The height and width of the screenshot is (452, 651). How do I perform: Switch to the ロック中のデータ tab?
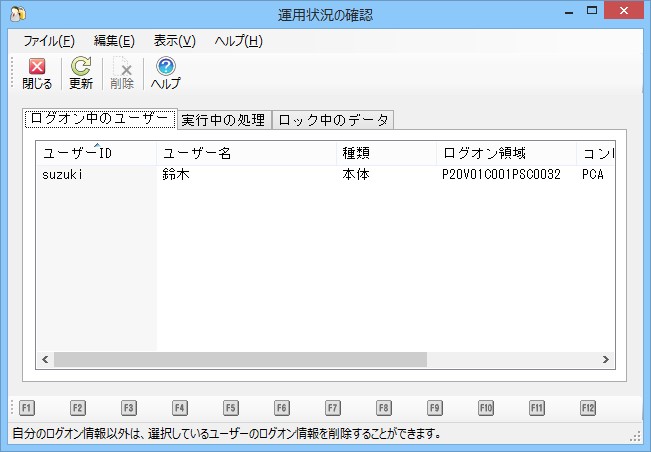(x=333, y=120)
